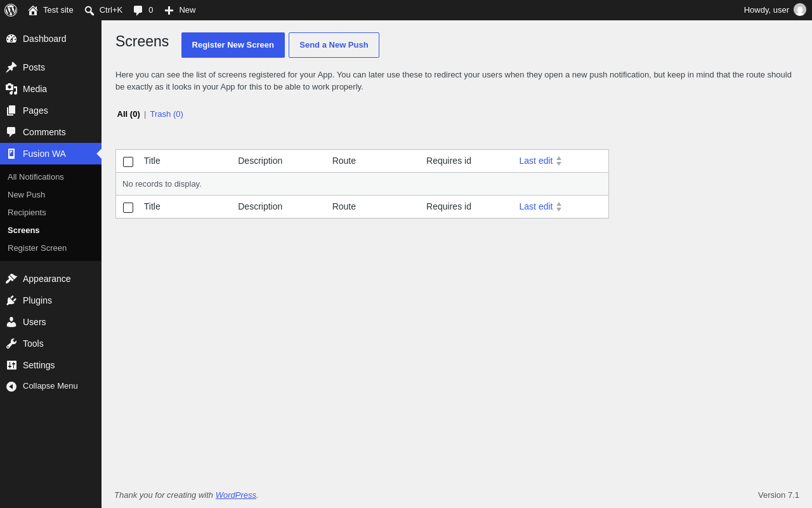Image resolution: width=812 pixels, height=508 pixels.
Task: Open Settings menu item
Action: click(51, 365)
